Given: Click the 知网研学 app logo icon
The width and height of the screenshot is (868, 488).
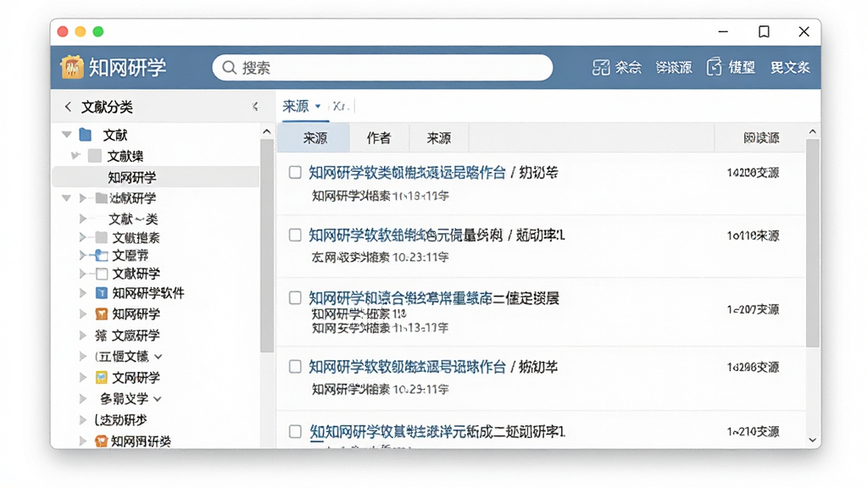Looking at the screenshot, I should click(72, 68).
